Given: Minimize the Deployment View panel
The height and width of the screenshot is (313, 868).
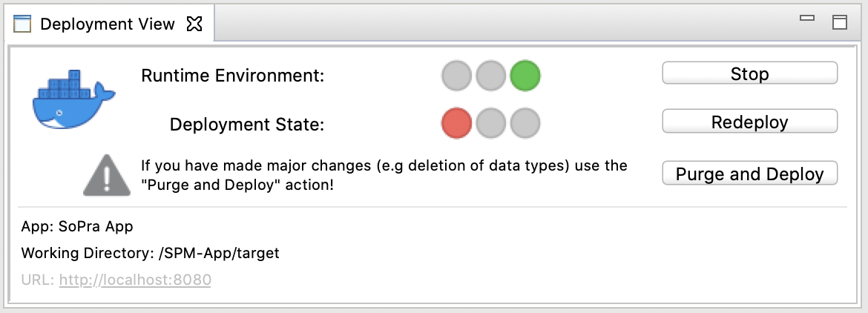Looking at the screenshot, I should (x=807, y=19).
